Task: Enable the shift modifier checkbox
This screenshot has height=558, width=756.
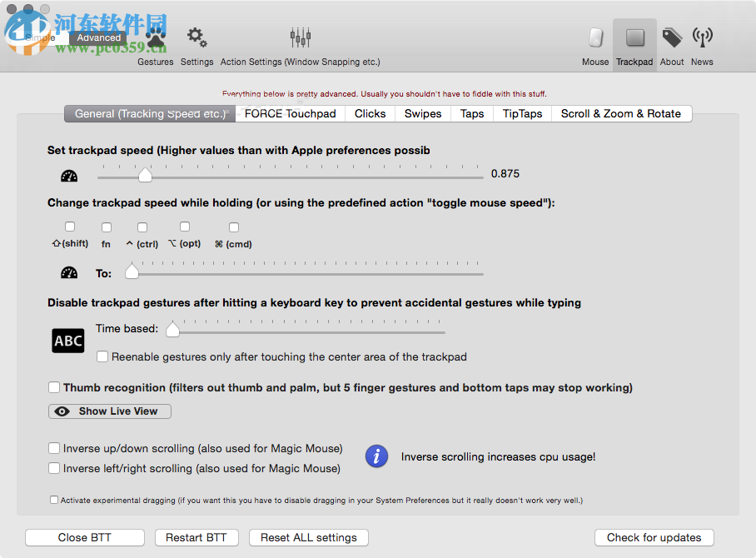Action: coord(69,226)
